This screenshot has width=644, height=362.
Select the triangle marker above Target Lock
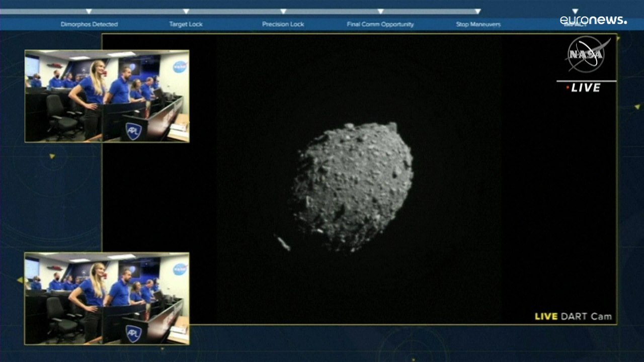click(x=186, y=11)
